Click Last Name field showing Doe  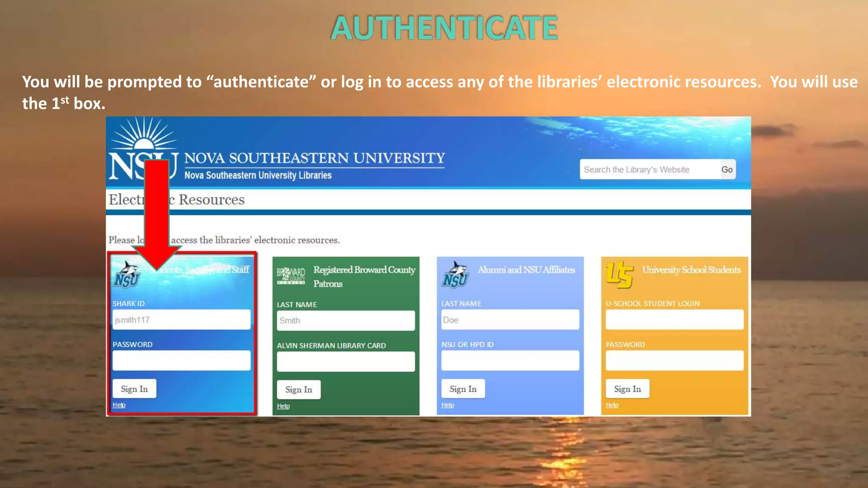click(510, 320)
